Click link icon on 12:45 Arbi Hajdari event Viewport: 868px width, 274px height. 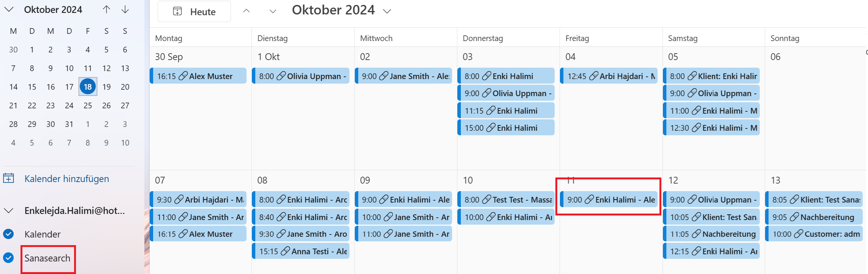[593, 76]
